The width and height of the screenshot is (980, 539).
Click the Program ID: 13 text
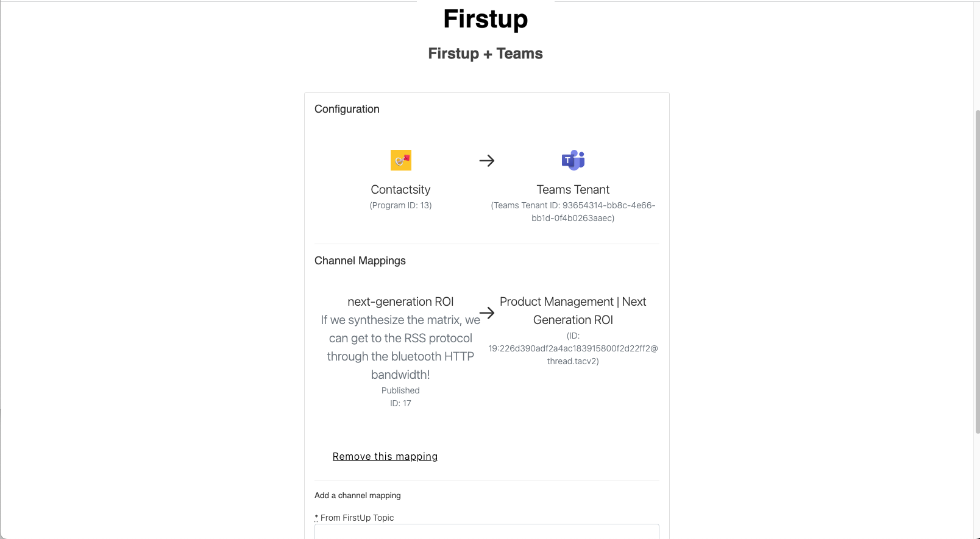pos(400,205)
